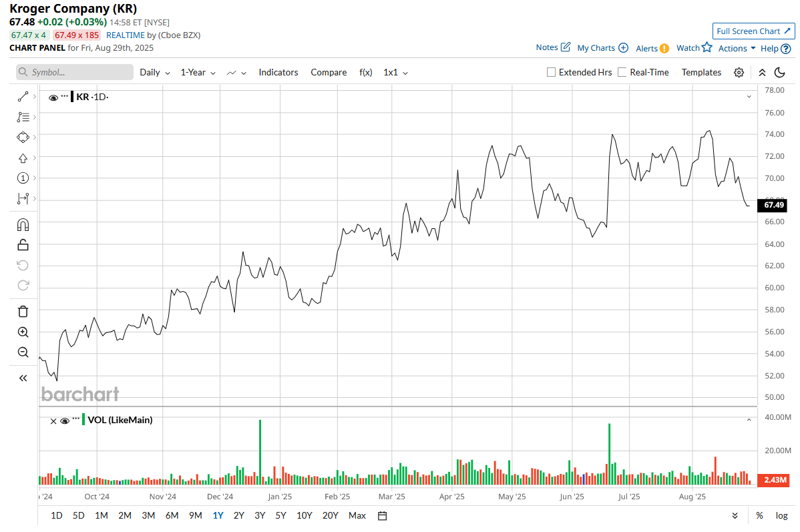The height and width of the screenshot is (532, 800).
Task: Expand the KR pane options chevron
Action: point(749,96)
